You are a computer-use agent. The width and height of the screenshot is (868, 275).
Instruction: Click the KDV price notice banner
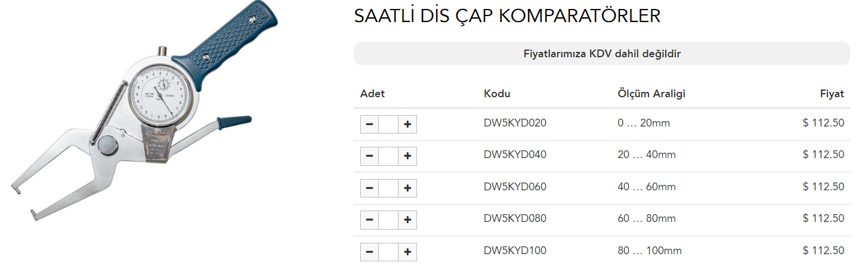[601, 54]
